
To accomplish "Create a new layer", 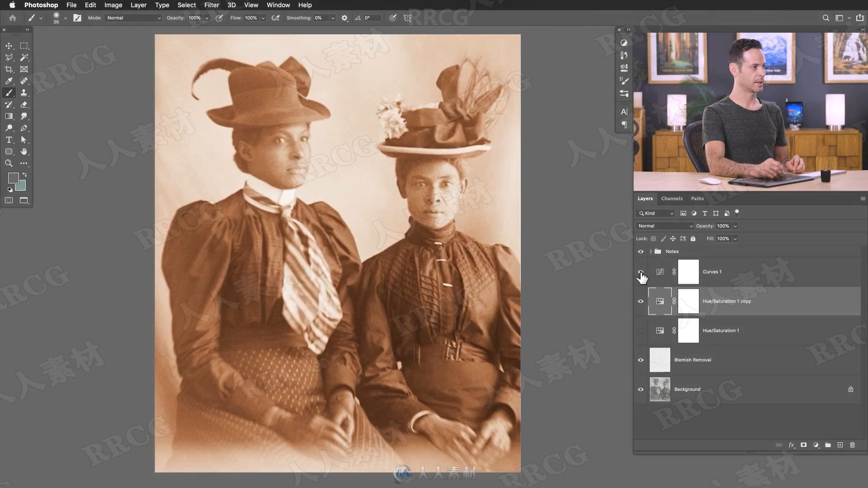I will [x=840, y=445].
